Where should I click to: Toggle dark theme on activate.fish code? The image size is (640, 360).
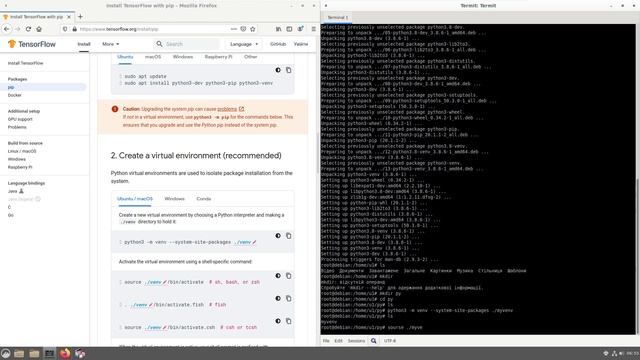(x=278, y=298)
